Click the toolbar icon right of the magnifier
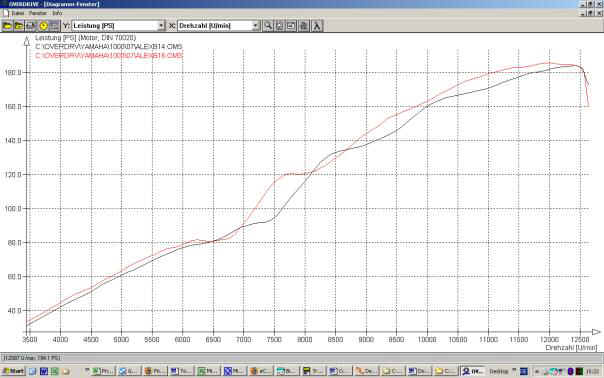 pos(280,26)
